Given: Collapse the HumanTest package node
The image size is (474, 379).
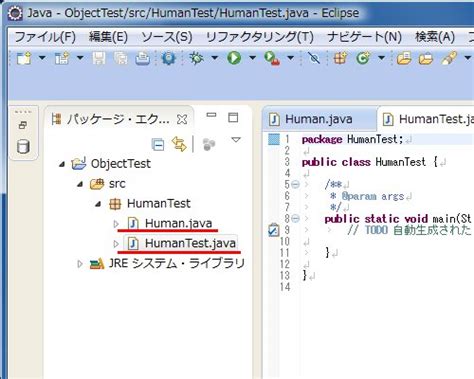Looking at the screenshot, I should pos(98,204).
